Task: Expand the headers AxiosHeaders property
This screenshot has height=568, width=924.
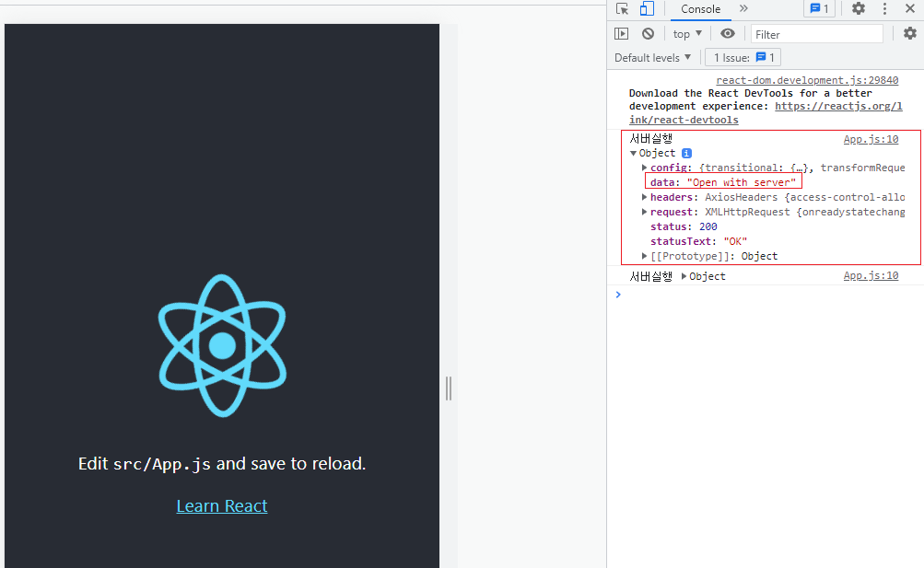Action: click(644, 197)
